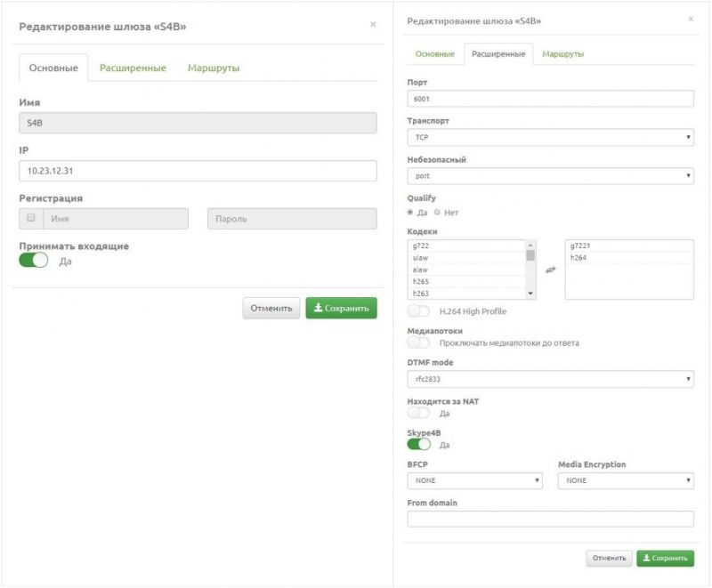Select 'Расширенные' tab in right dialog
The width and height of the screenshot is (712, 588).
click(x=498, y=54)
